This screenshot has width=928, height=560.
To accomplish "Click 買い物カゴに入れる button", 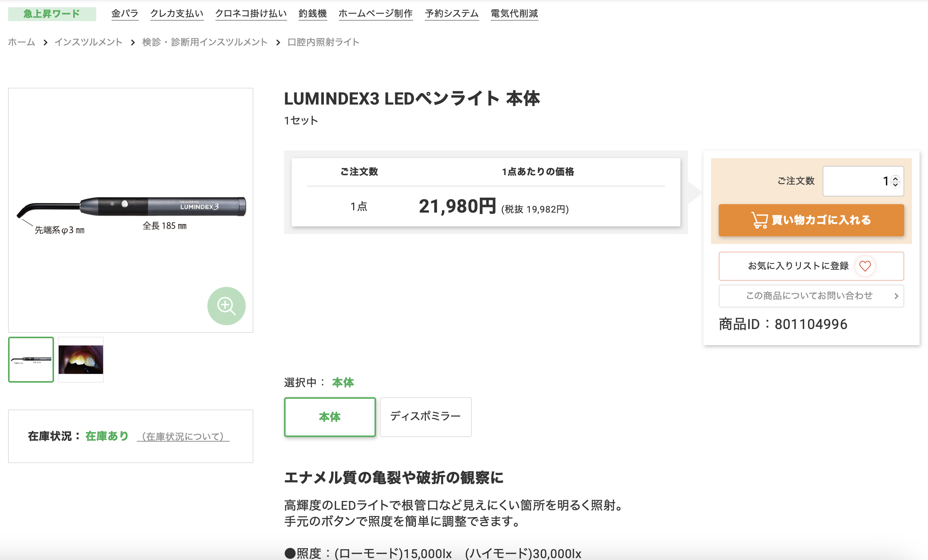I will (811, 220).
